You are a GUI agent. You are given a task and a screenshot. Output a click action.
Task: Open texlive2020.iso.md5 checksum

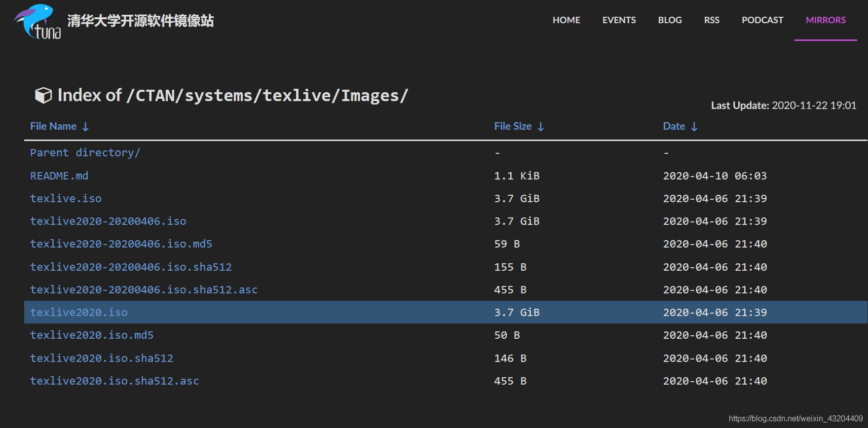pos(92,335)
